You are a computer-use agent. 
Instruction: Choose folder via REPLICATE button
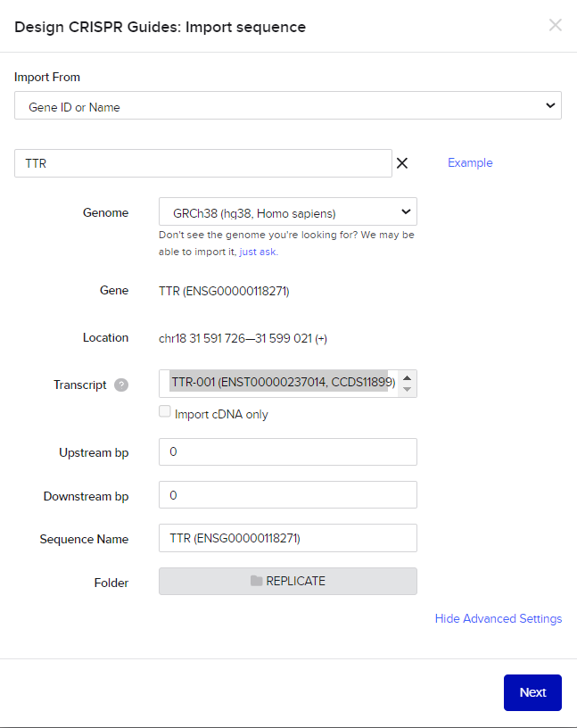coord(288,582)
